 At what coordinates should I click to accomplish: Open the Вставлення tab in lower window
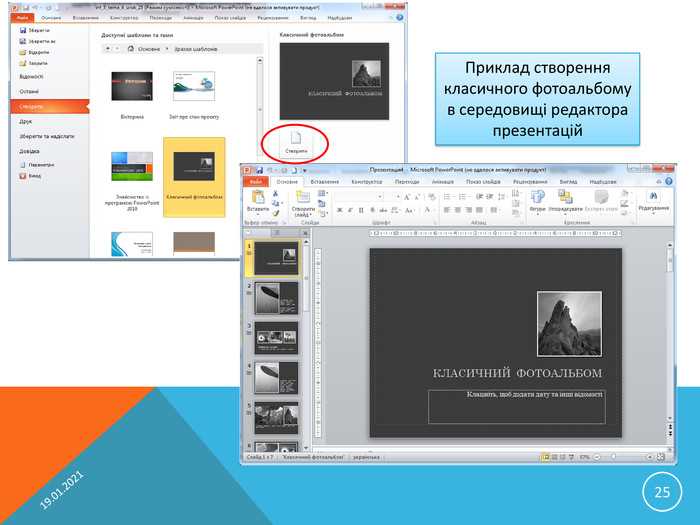(325, 182)
